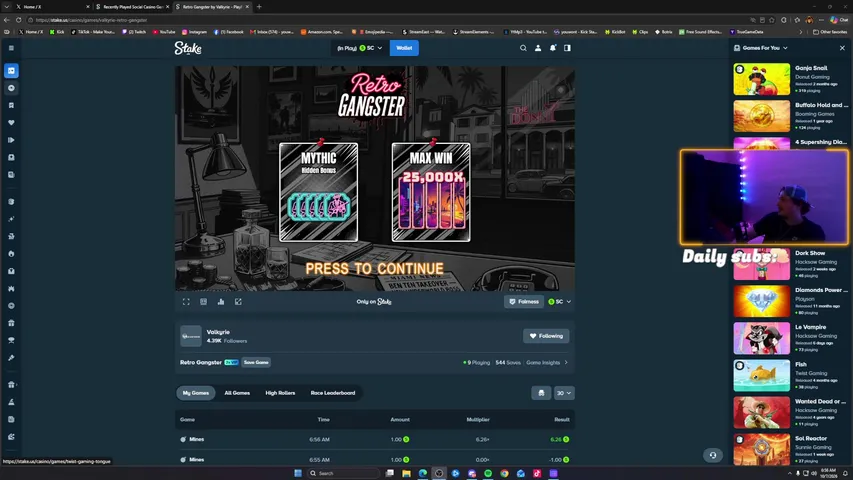Open the user profile icon

click(538, 48)
